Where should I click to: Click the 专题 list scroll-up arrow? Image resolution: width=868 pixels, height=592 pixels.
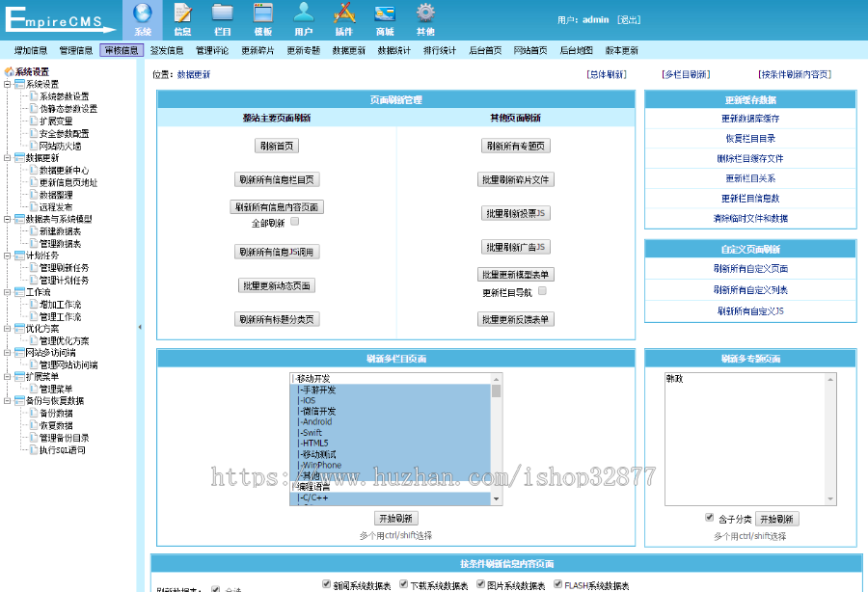click(830, 379)
